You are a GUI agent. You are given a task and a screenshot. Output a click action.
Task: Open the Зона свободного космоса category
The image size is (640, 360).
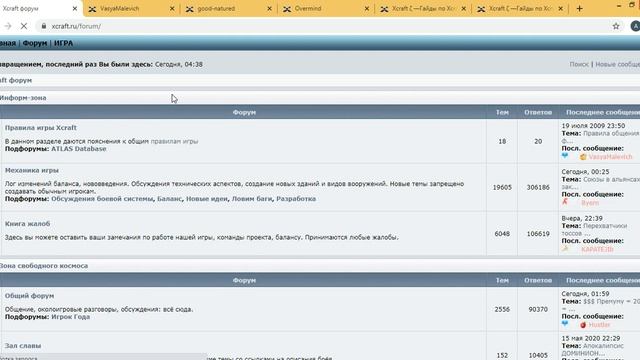pyautogui.click(x=44, y=266)
